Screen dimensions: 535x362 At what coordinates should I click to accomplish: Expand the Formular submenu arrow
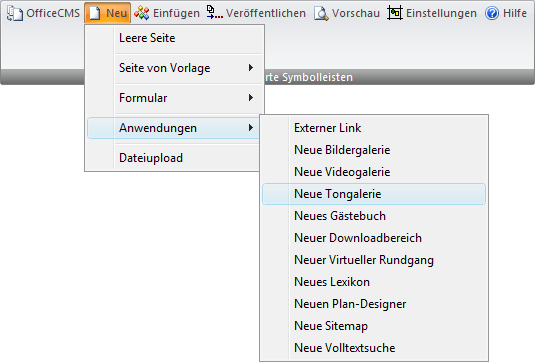point(251,98)
